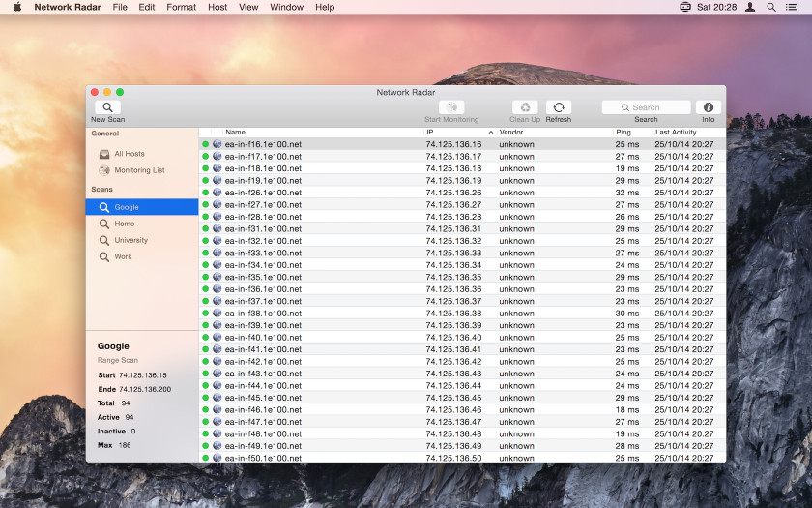Refresh the scan with the Refresh icon
Image resolution: width=812 pixels, height=508 pixels.
(x=559, y=107)
